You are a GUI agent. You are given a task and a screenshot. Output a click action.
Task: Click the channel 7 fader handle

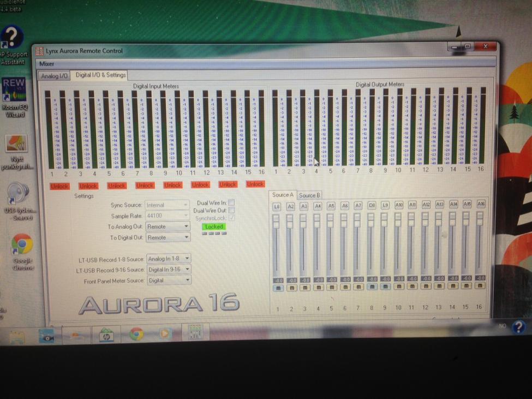coord(357,221)
